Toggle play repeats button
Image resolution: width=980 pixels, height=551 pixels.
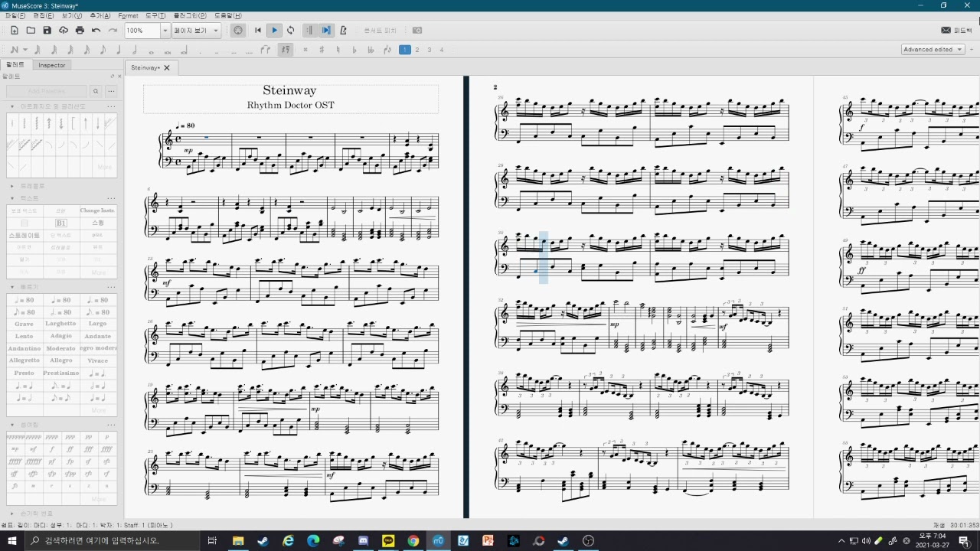click(x=309, y=31)
